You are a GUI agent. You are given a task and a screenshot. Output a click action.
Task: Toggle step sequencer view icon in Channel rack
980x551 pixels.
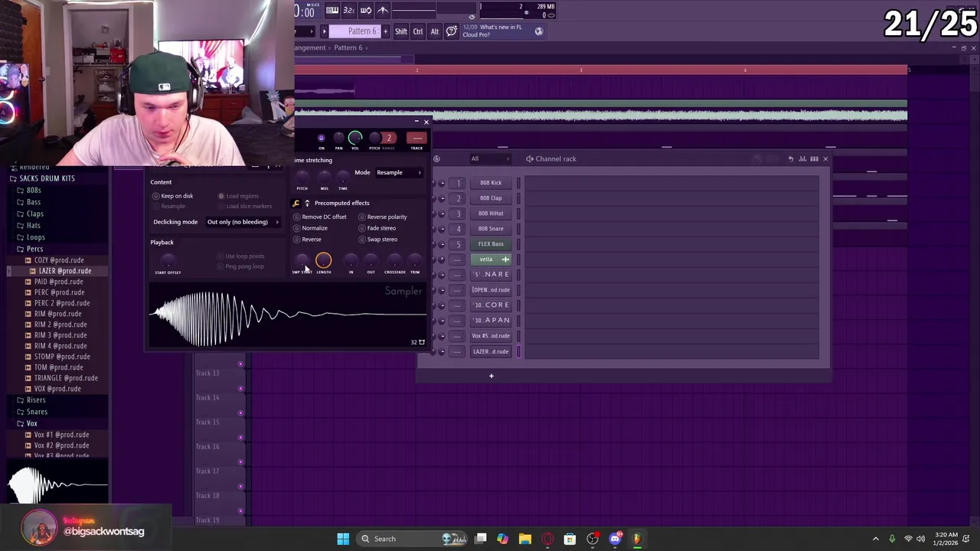pos(814,158)
